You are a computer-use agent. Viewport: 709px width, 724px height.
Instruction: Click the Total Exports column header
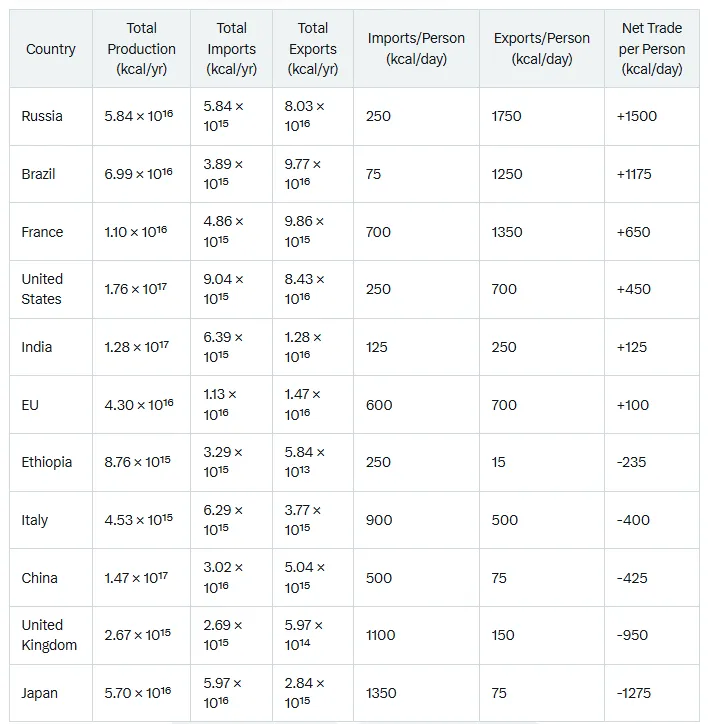pos(312,48)
